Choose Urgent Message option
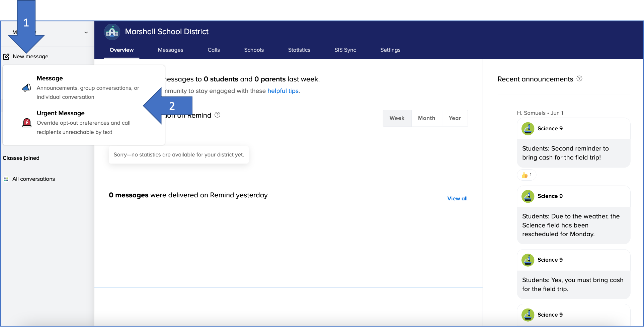The image size is (644, 327). coord(61,113)
